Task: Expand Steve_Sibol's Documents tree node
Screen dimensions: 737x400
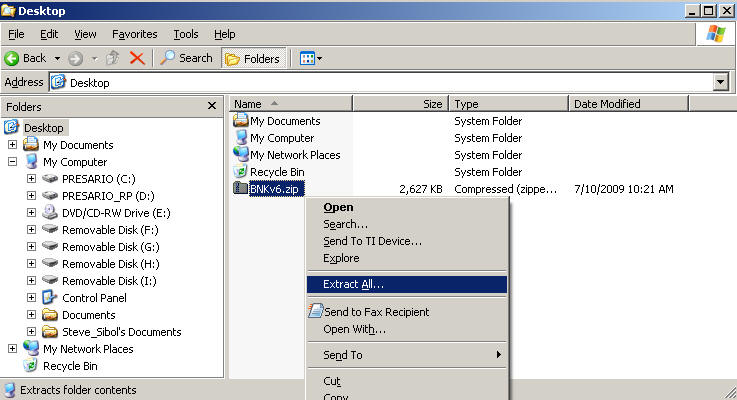Action: (31, 331)
